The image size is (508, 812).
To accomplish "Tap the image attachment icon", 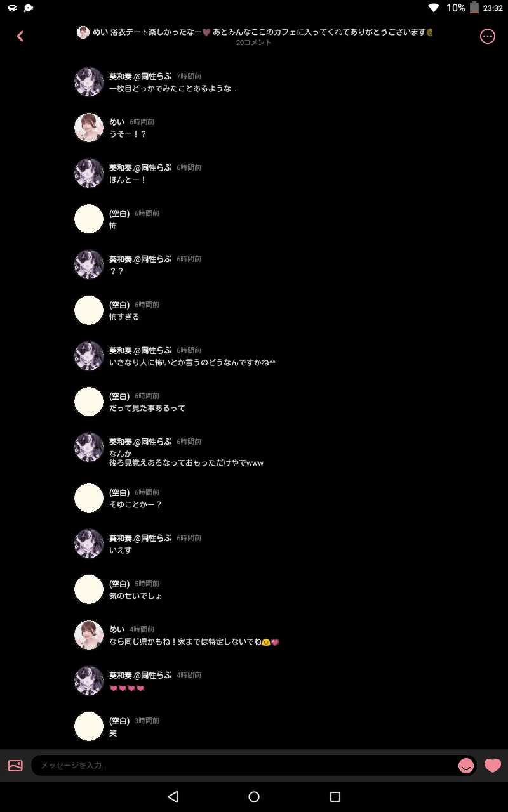I will (15, 766).
